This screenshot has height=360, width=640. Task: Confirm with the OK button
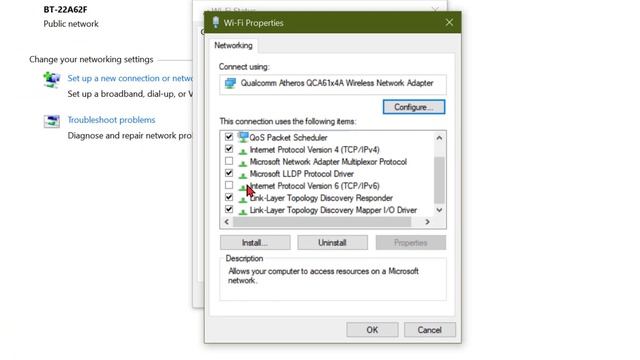click(372, 330)
